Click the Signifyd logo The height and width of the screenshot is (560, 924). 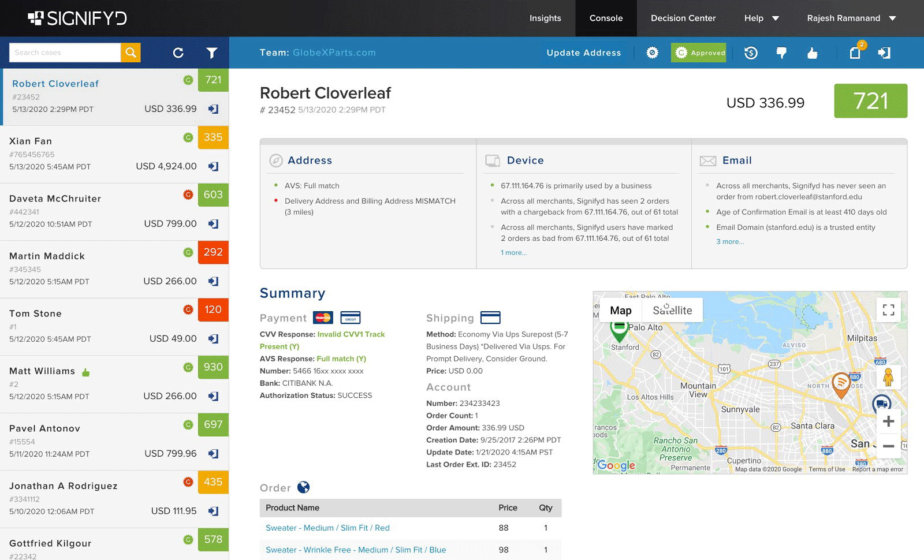tap(77, 18)
